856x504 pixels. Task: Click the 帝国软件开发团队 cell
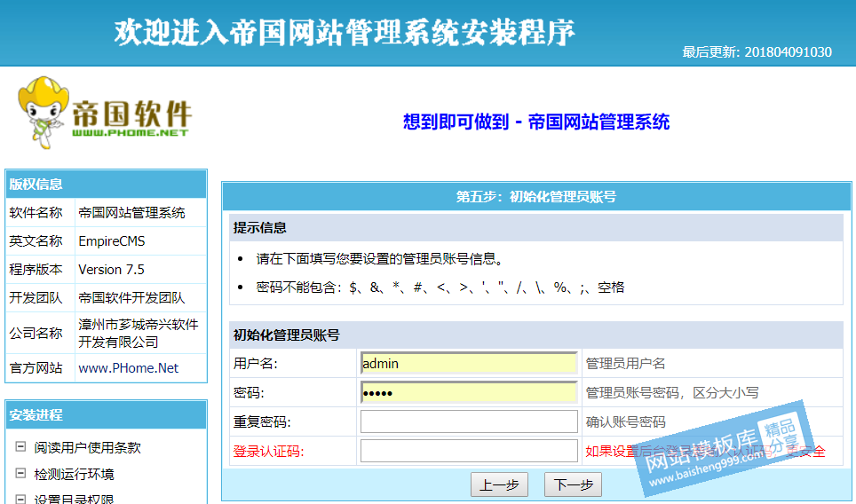[x=140, y=297]
